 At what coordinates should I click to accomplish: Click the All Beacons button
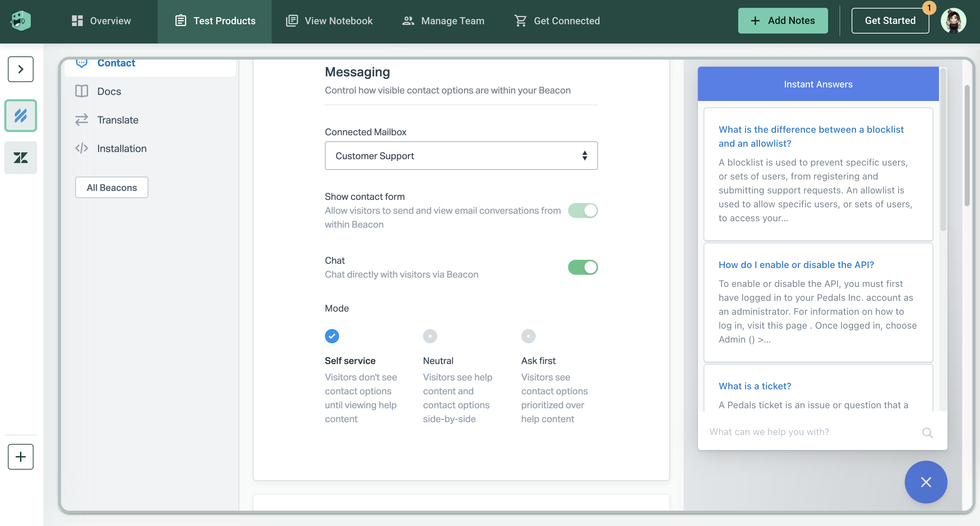(112, 187)
